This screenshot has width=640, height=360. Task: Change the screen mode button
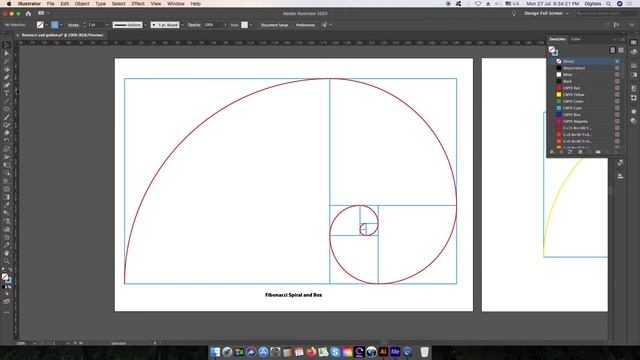7,302
